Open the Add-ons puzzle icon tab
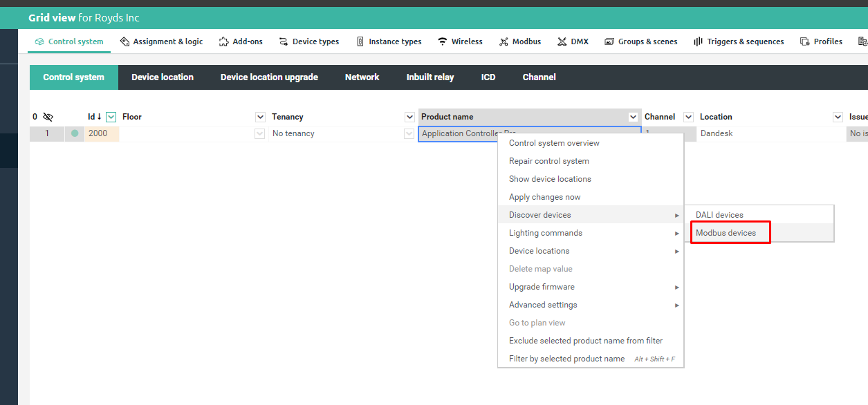This screenshot has height=405, width=868. point(241,41)
